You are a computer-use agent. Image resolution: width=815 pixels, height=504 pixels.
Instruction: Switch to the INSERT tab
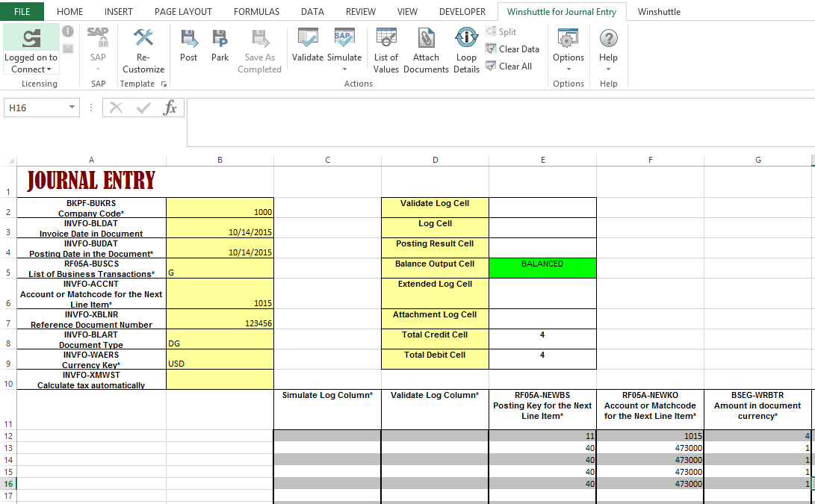point(119,11)
